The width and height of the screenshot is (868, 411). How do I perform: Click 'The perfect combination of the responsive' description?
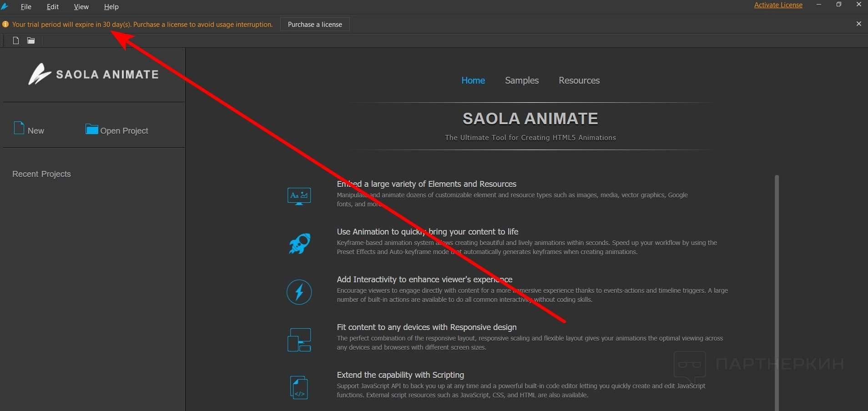click(x=530, y=343)
